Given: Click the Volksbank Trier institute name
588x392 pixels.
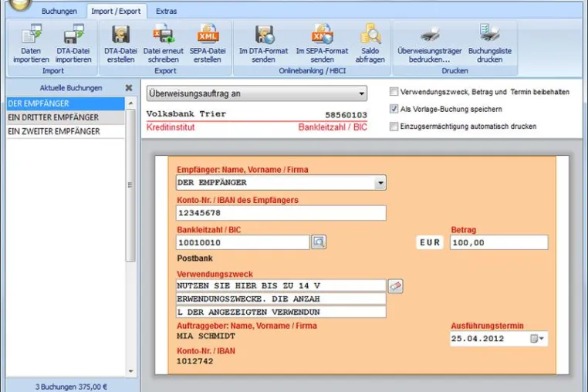Looking at the screenshot, I should coord(187,113).
